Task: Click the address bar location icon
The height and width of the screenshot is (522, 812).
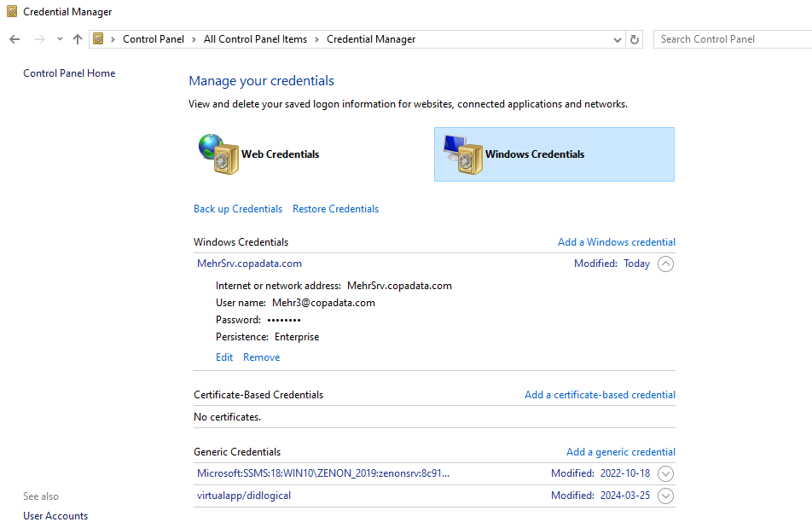Action: tap(99, 39)
